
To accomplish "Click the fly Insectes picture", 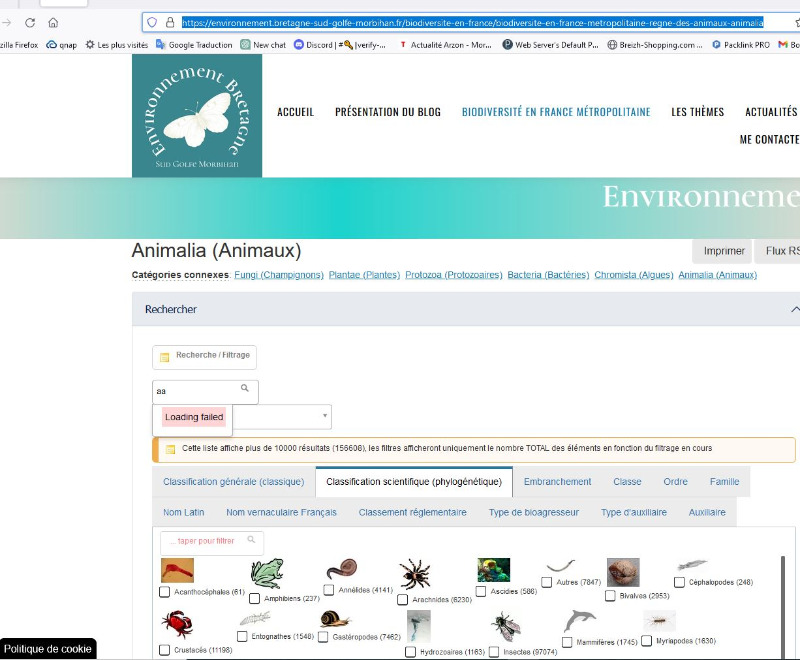I will click(x=506, y=626).
